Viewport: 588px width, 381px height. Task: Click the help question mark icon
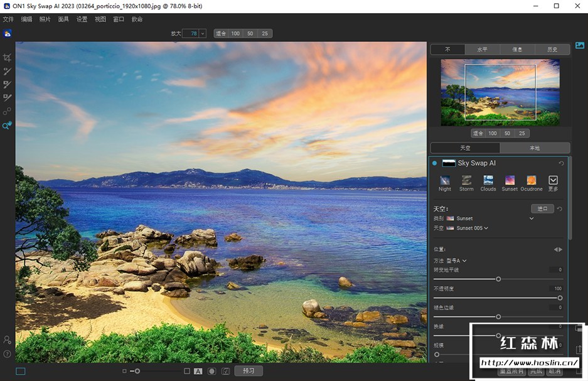pyautogui.click(x=7, y=354)
